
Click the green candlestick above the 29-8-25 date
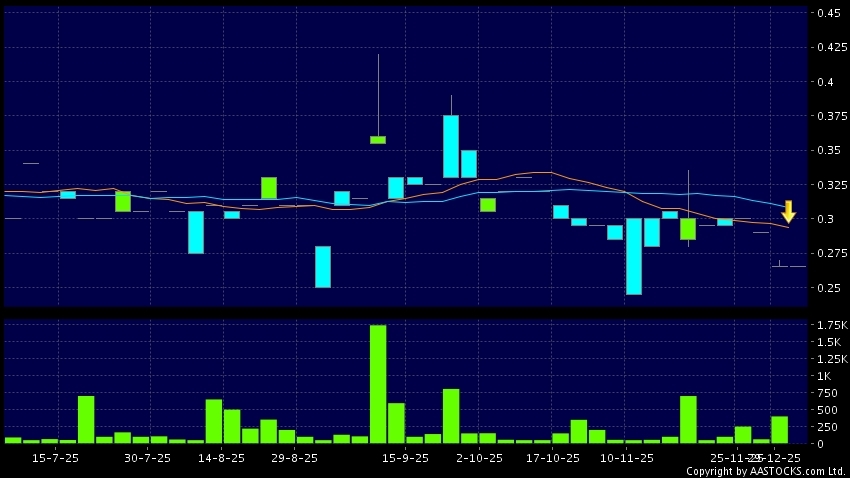pyautogui.click(x=268, y=188)
